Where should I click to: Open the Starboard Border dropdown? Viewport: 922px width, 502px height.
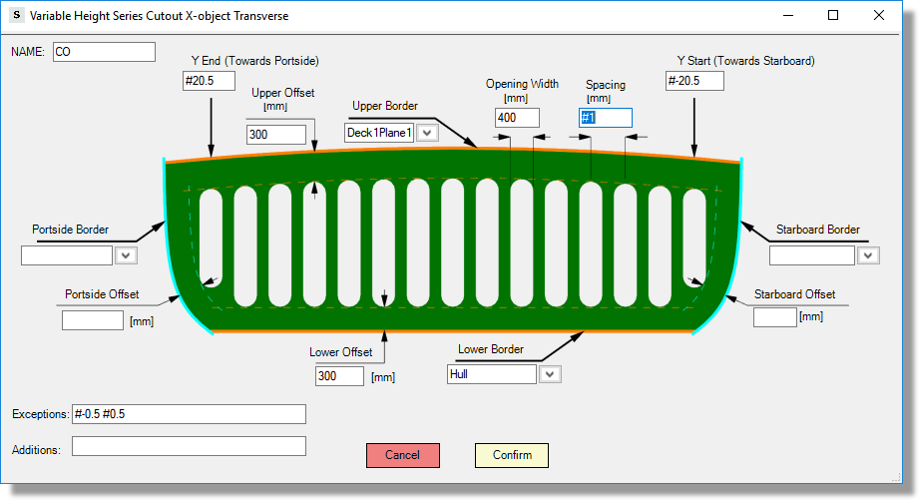coord(868,256)
